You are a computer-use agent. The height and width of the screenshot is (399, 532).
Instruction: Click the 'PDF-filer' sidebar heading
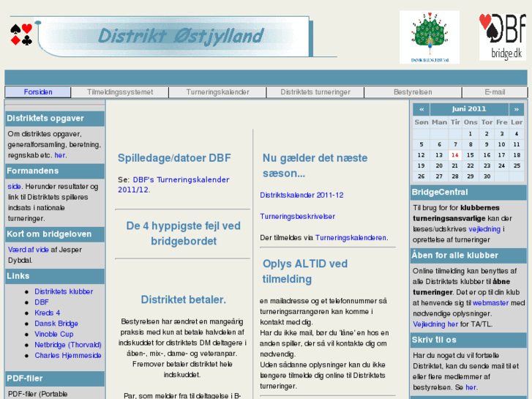click(55, 379)
